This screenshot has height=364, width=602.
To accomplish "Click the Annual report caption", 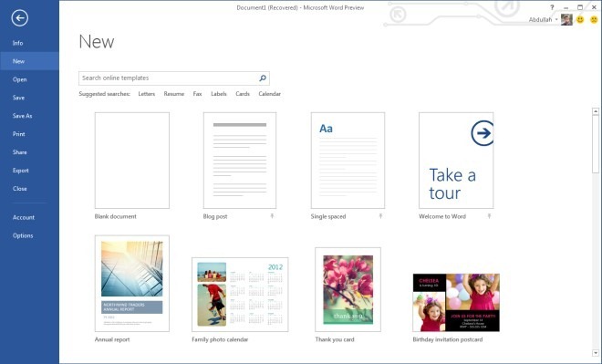I will (x=112, y=339).
